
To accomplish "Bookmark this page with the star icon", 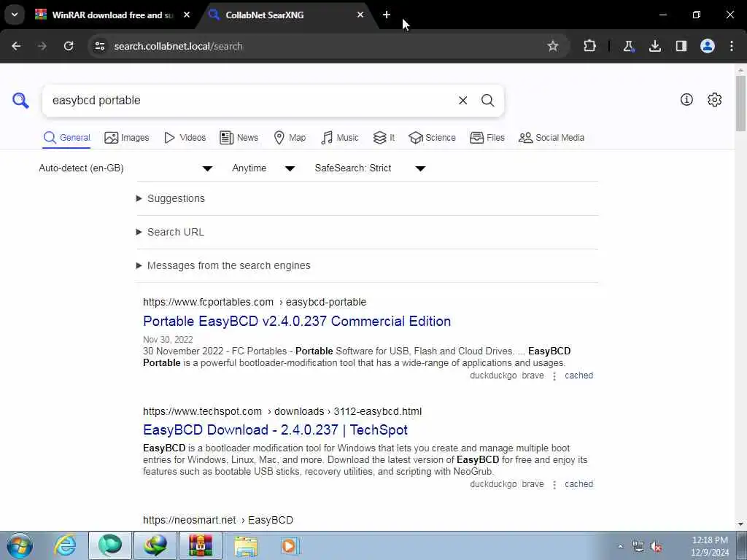I will (553, 46).
